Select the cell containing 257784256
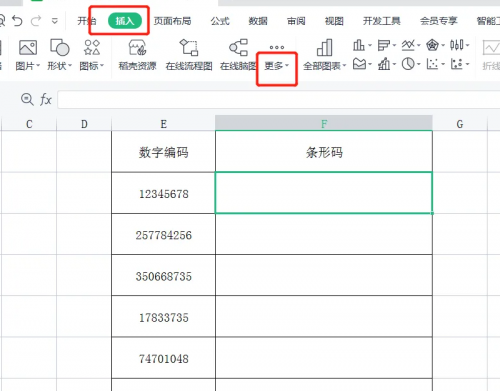500x391 pixels. point(163,235)
